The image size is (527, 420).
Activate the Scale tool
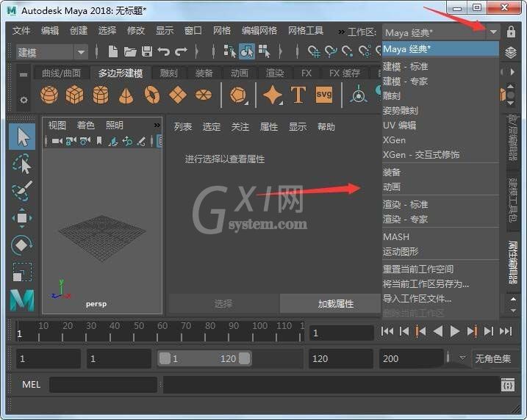pos(22,272)
